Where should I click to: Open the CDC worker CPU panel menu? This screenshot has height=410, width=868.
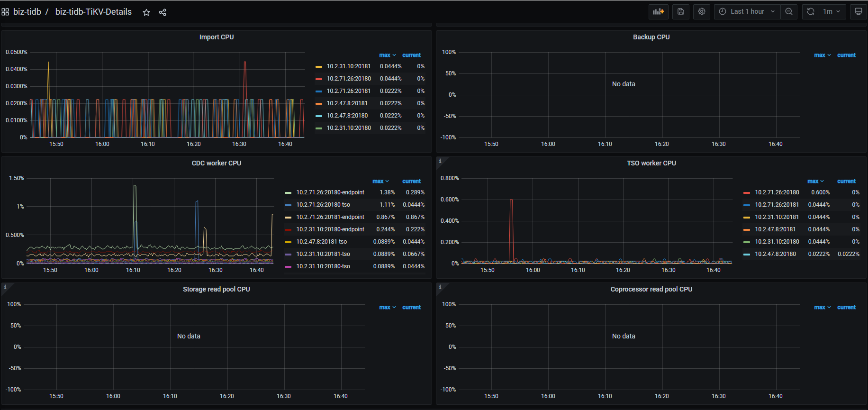pyautogui.click(x=216, y=163)
